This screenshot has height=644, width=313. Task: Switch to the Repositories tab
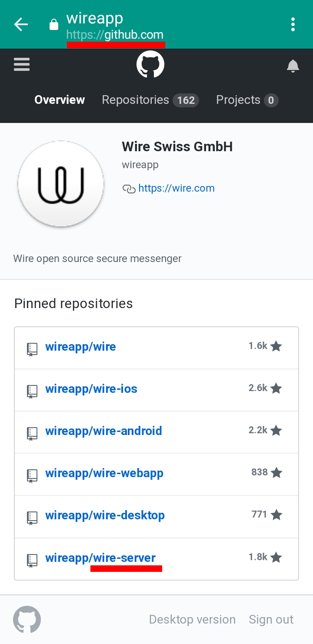150,100
